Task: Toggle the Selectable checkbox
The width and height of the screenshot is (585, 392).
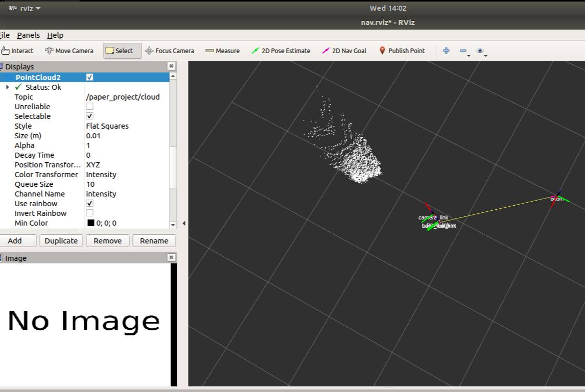Action: coord(89,116)
